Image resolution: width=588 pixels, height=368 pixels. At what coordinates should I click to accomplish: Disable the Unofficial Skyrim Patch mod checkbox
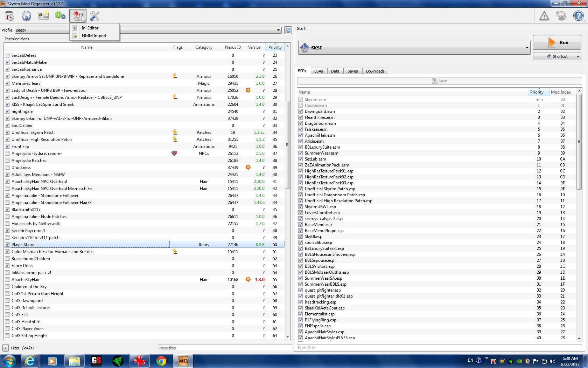[7, 132]
